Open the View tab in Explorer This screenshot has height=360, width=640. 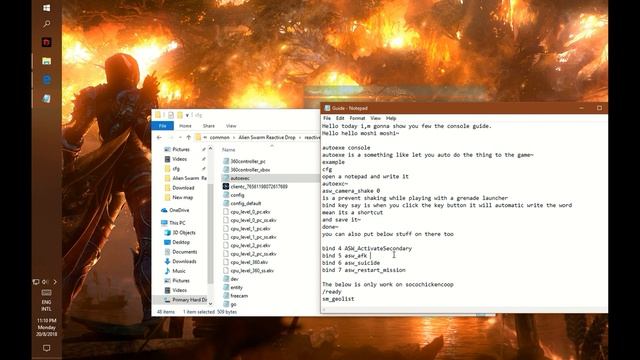[231, 126]
